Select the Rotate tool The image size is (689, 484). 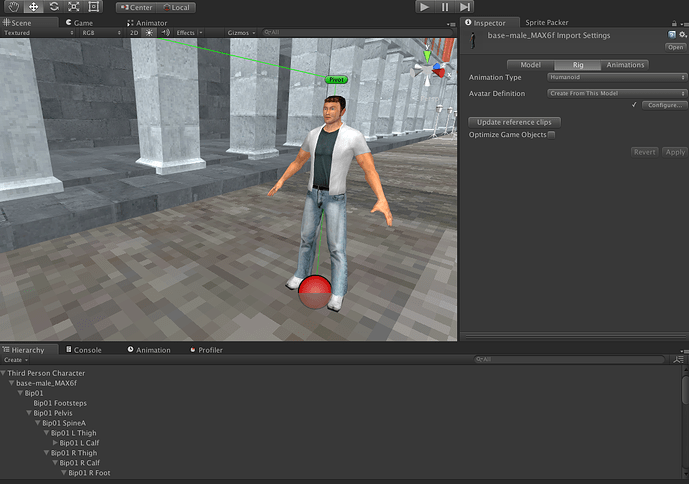point(53,7)
